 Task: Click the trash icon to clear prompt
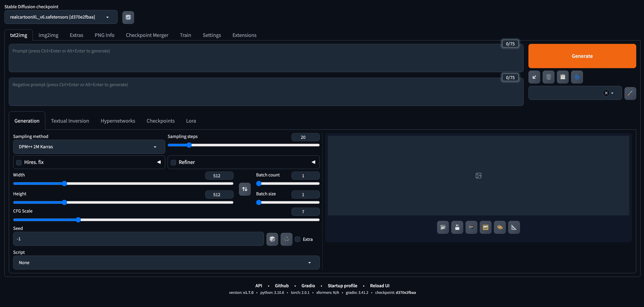(548, 77)
